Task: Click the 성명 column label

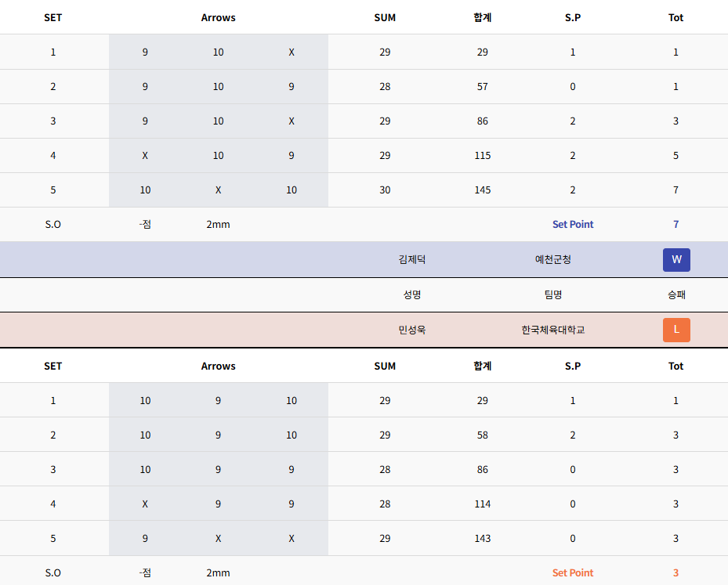Action: (412, 294)
